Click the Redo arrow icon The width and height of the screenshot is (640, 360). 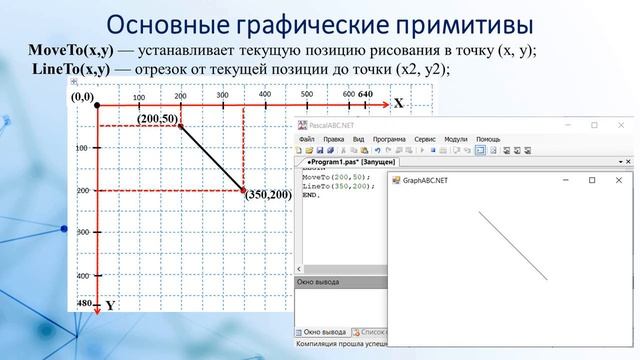pyautogui.click(x=388, y=151)
